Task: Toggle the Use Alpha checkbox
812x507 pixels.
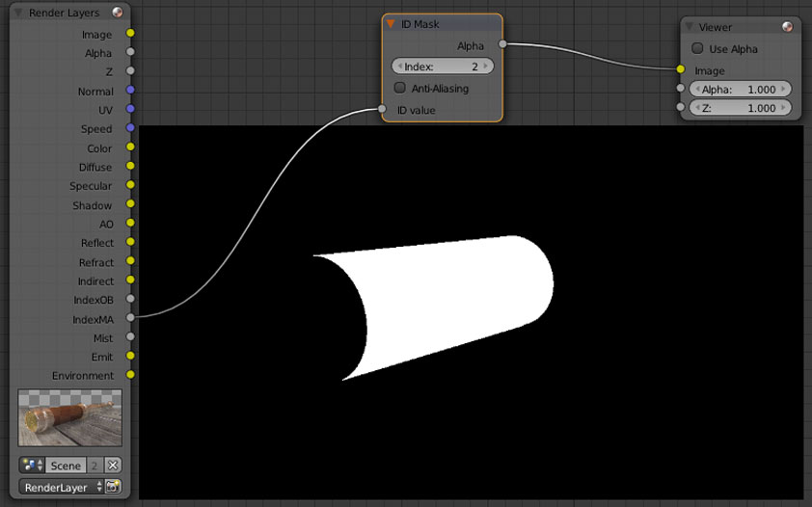Action: [x=697, y=49]
